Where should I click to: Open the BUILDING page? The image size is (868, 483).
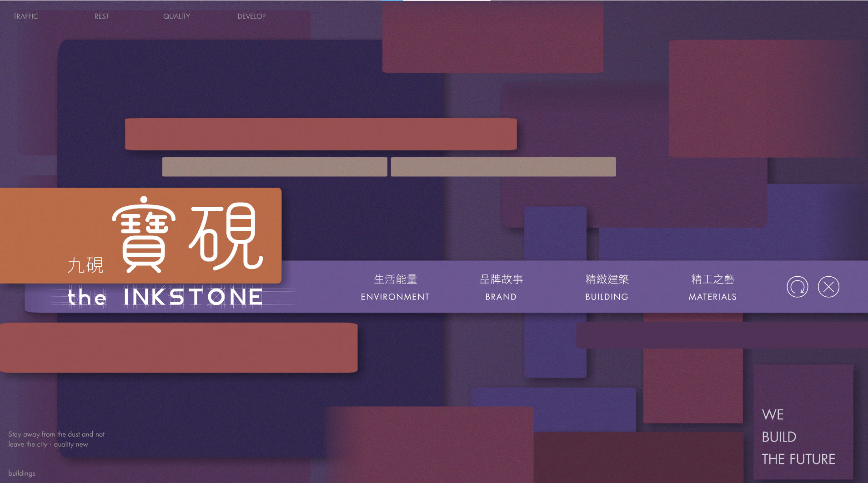[607, 287]
